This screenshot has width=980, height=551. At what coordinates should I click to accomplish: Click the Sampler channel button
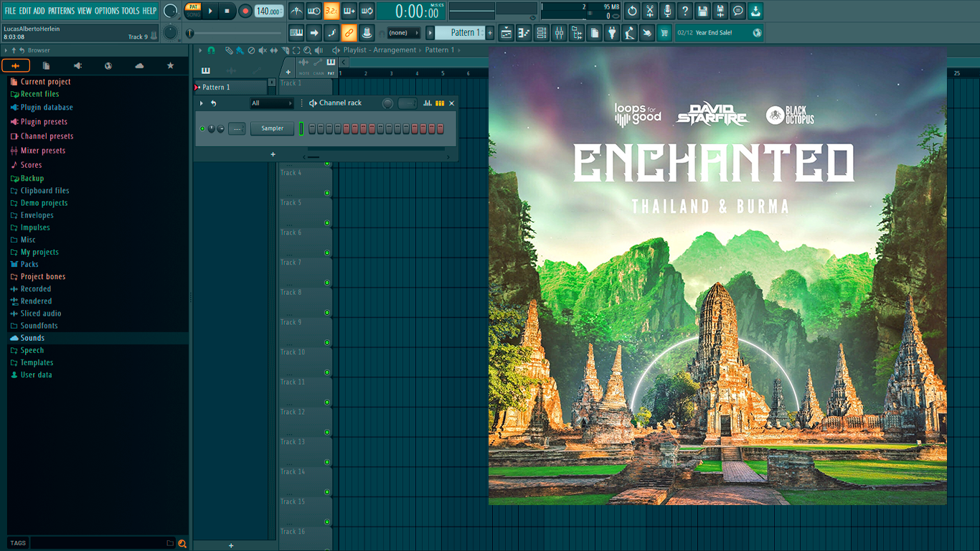coord(273,128)
